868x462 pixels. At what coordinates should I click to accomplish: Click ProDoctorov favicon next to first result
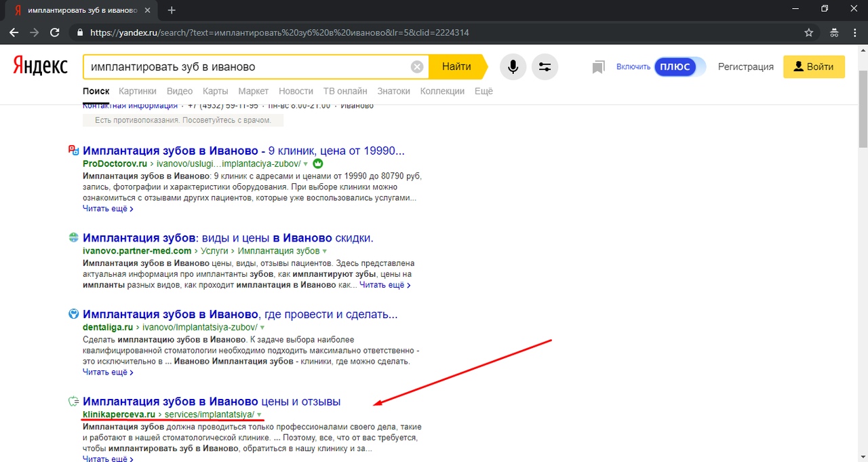[74, 150]
